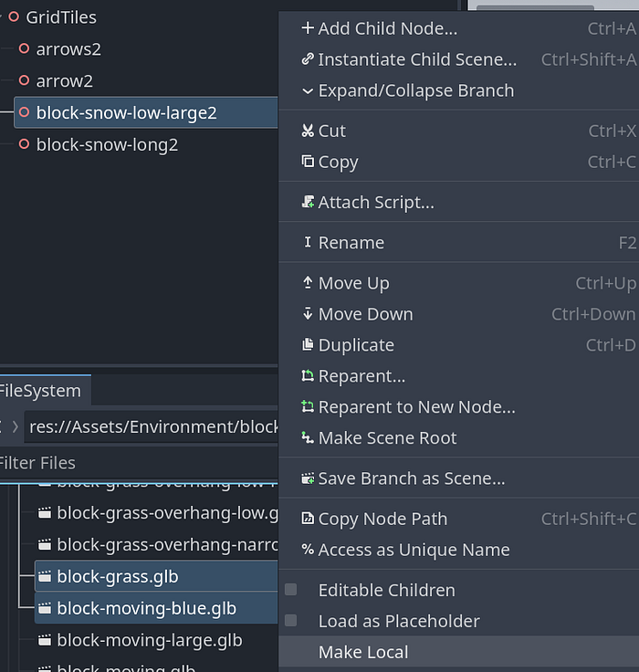Select block-moving-large.glb in the file list
Screen dimensions: 639x672
tap(149, 640)
